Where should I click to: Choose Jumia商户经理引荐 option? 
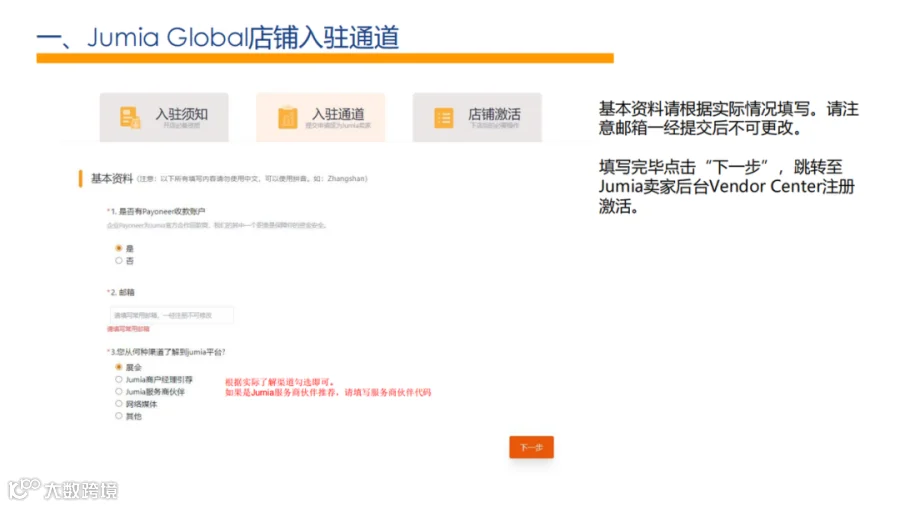(119, 380)
